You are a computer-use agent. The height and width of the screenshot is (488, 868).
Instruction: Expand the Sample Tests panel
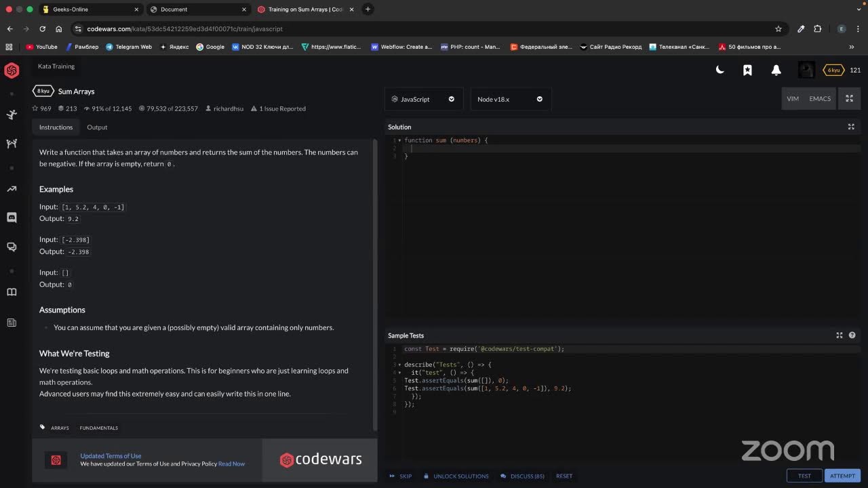click(840, 335)
